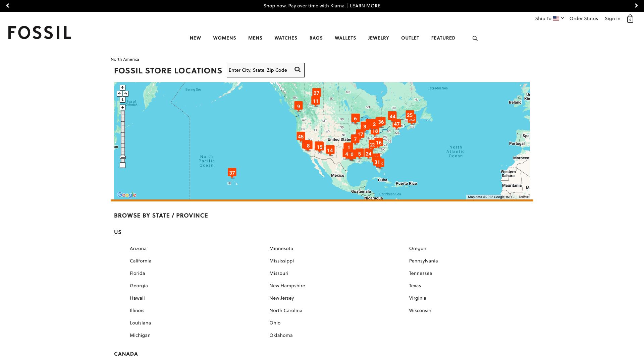Browse stores in North Carolina
The width and height of the screenshot is (644, 362).
coord(286,310)
